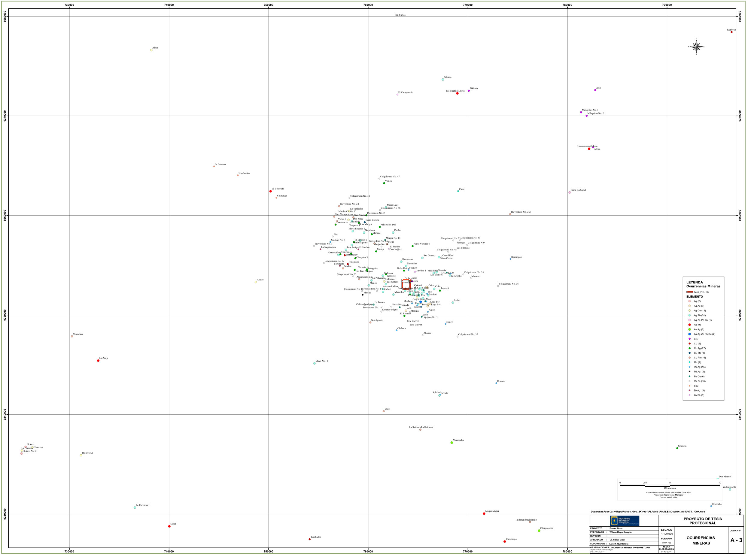Image resolution: width=751 pixels, height=560 pixels.
Task: Click the red Area_P.R. rectangle on the map
Action: pos(406,284)
